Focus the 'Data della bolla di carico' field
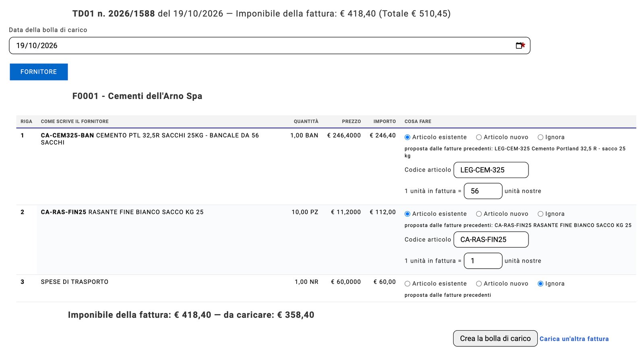 coord(270,46)
